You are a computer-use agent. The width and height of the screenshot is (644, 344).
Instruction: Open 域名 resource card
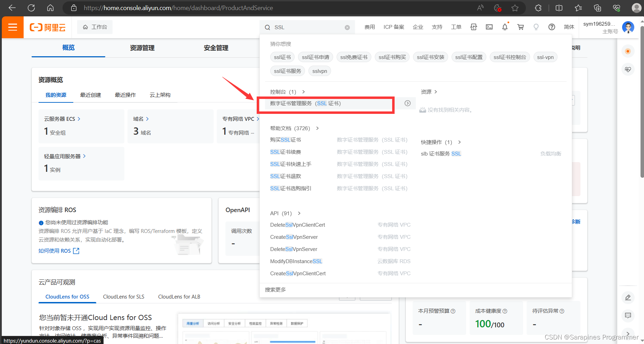point(171,126)
